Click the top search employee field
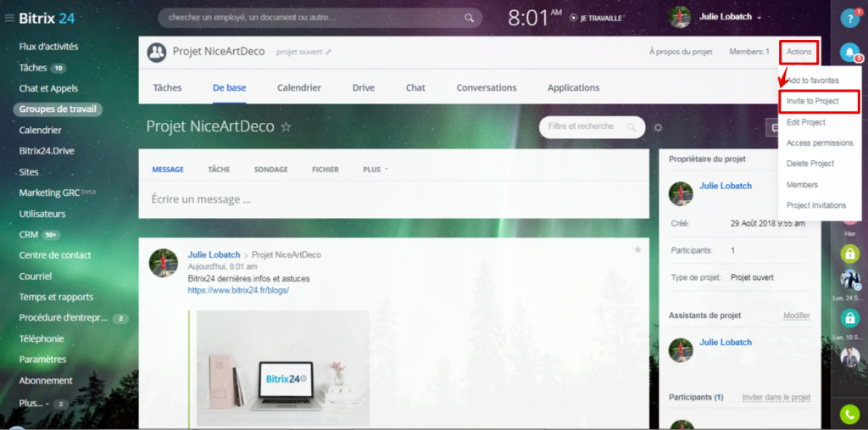 click(x=320, y=18)
